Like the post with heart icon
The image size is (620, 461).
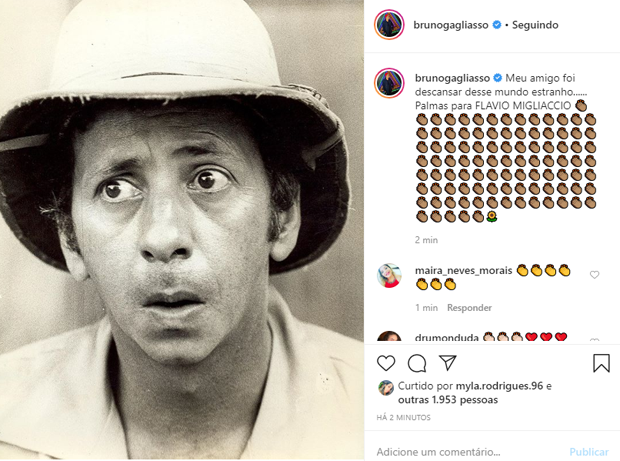[x=386, y=363]
